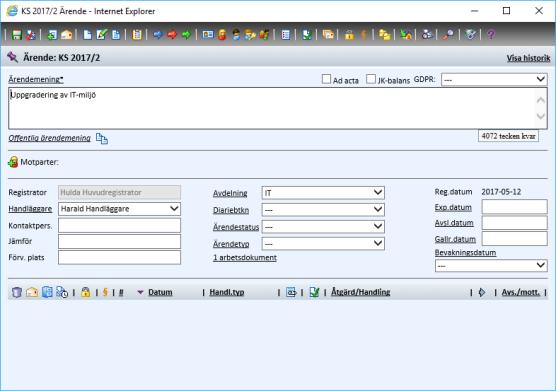The image size is (556, 391).
Task: Click the green check document column icon
Action: [x=314, y=292]
